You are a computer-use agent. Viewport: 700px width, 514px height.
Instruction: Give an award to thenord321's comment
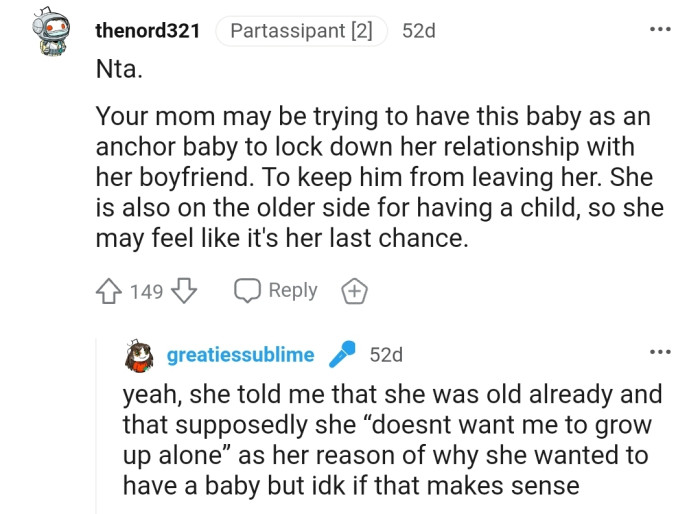(355, 291)
